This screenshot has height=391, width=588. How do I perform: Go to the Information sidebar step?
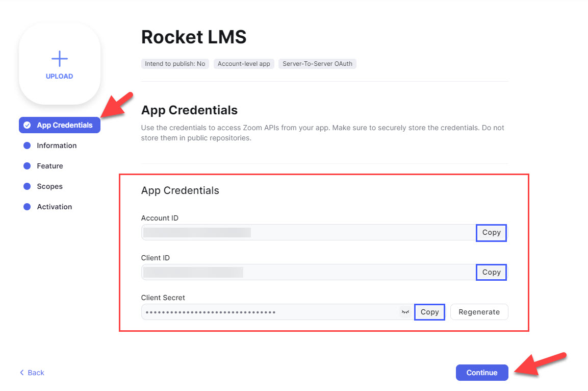point(57,145)
